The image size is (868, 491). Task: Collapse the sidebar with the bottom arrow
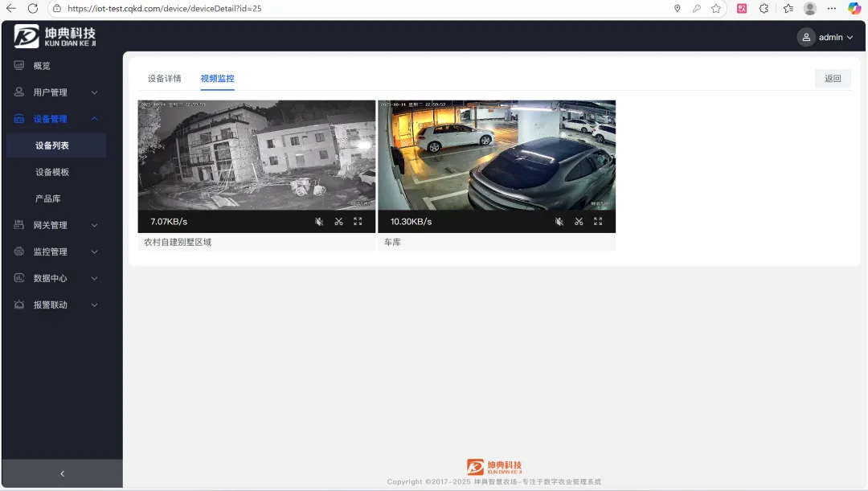tap(62, 474)
